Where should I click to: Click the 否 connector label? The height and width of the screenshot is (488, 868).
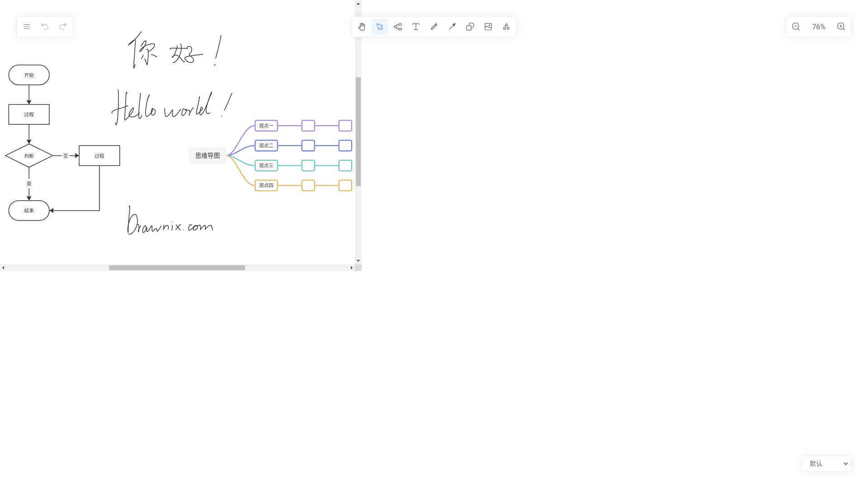[66, 156]
